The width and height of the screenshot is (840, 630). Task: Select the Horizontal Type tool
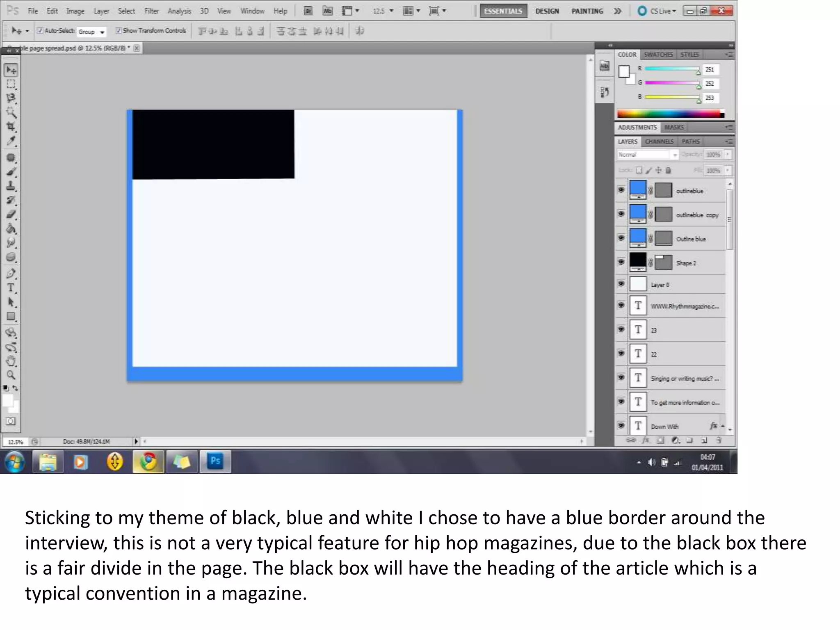(11, 288)
